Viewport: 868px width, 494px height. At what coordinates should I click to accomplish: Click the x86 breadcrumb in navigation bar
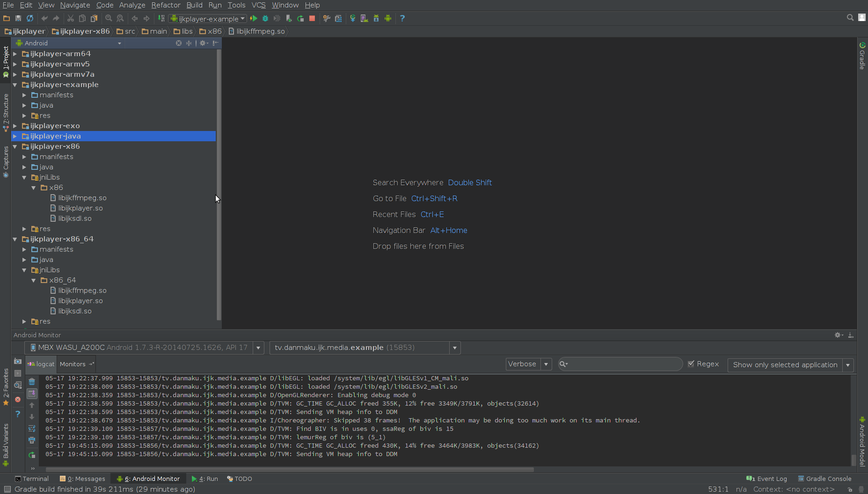(211, 31)
